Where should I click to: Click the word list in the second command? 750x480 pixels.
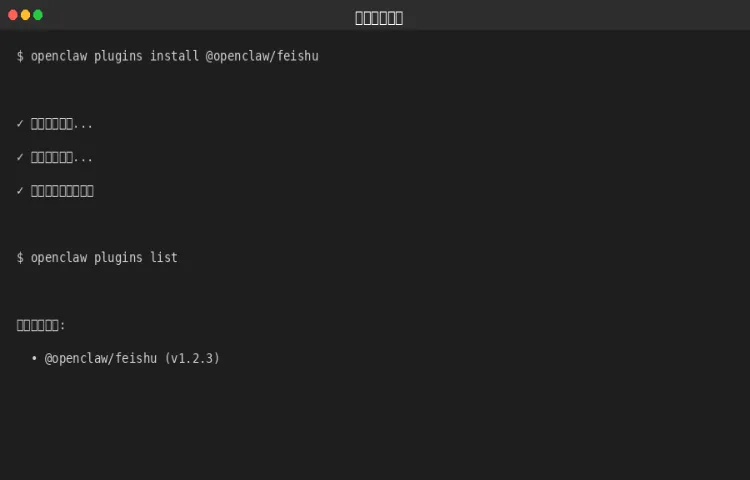coord(164,258)
